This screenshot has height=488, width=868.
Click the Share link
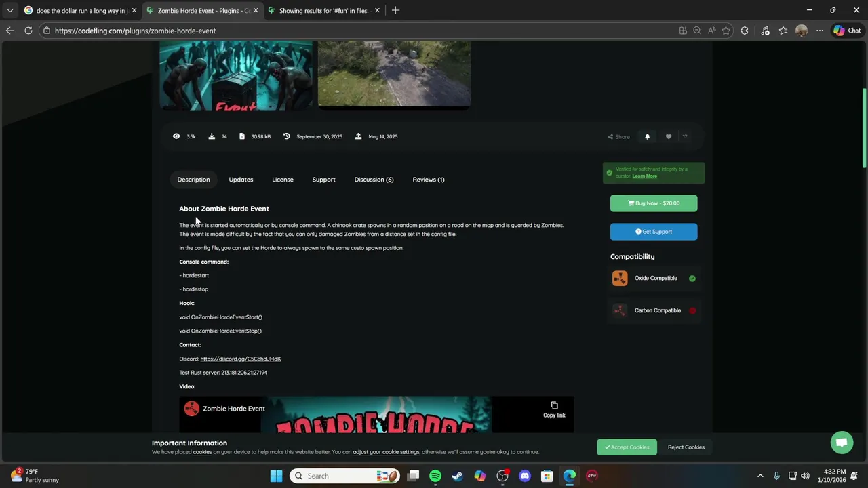[618, 137]
